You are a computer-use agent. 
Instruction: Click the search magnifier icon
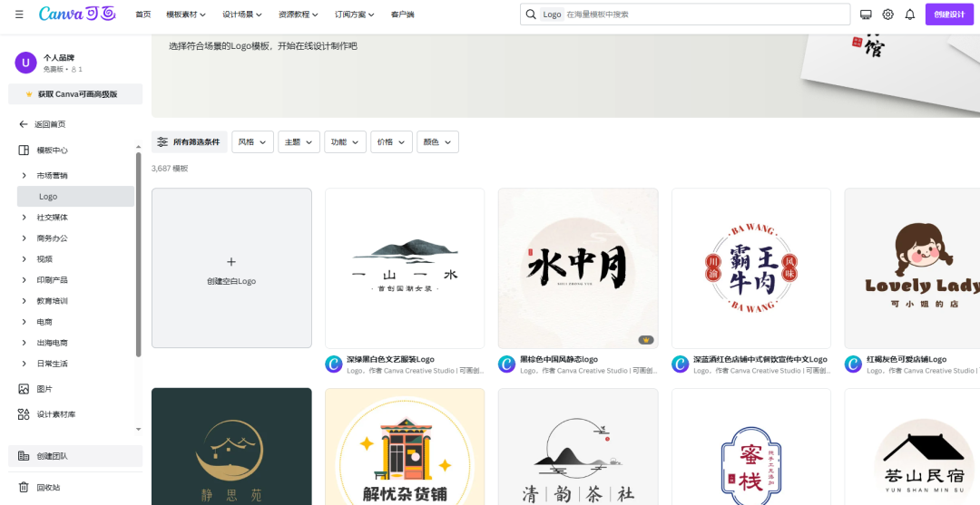(x=531, y=15)
